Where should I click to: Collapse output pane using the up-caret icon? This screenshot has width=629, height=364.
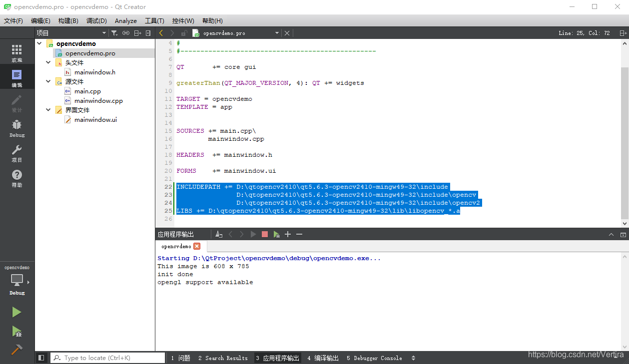pyautogui.click(x=611, y=234)
